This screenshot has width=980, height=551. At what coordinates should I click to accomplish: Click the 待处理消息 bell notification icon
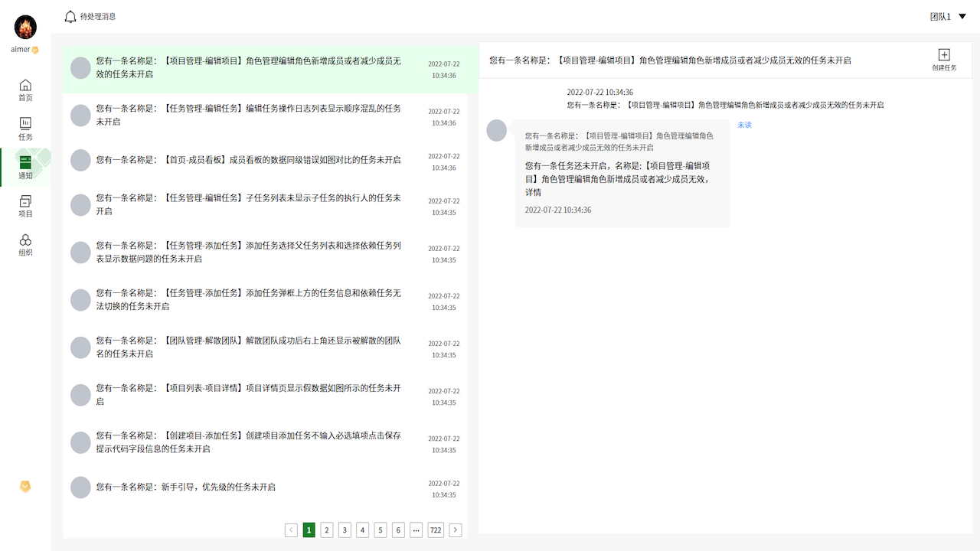coord(69,15)
